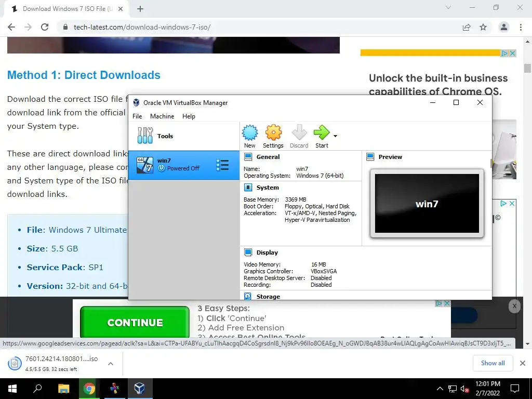Open Chrome tab search chevron
532x399 pixels.
click(448, 7)
